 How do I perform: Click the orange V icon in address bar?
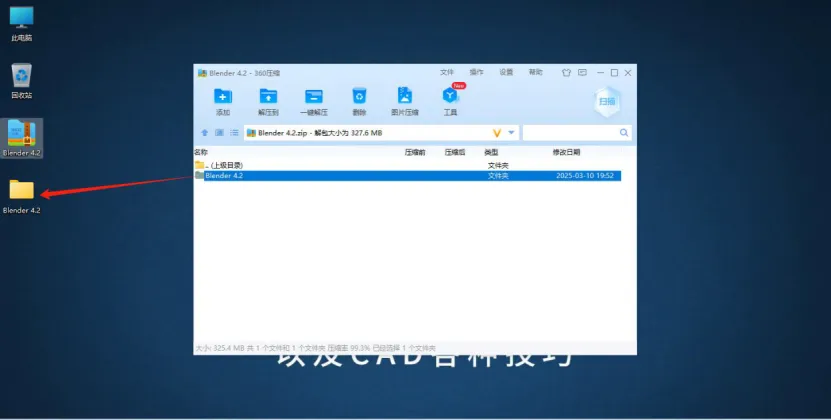[497, 133]
